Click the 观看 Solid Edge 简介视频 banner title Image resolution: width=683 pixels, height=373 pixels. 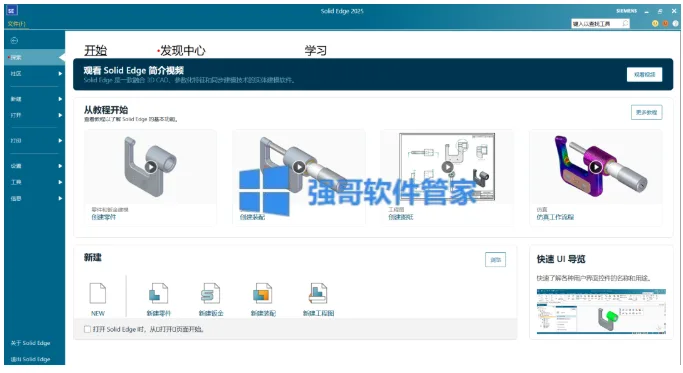point(134,71)
